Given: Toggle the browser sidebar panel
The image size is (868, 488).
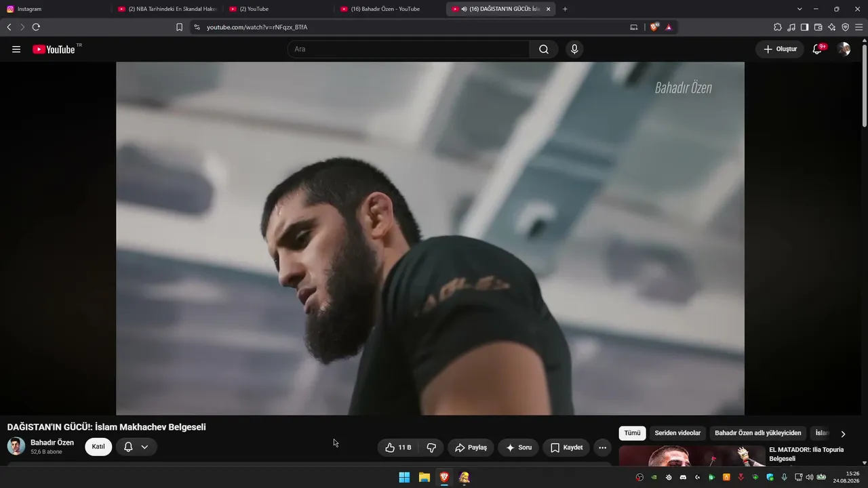Looking at the screenshot, I should click(804, 27).
